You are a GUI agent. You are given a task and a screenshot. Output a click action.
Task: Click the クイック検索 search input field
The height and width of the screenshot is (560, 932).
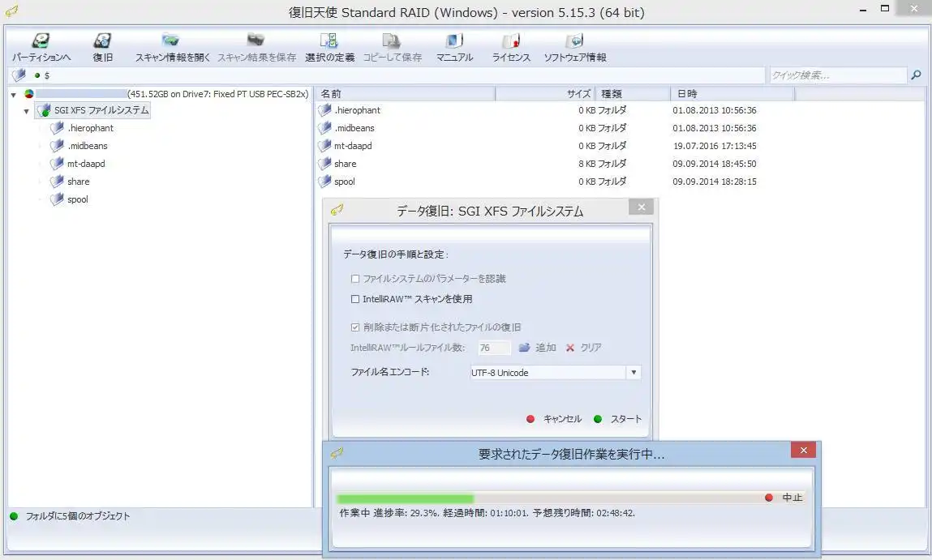[837, 75]
